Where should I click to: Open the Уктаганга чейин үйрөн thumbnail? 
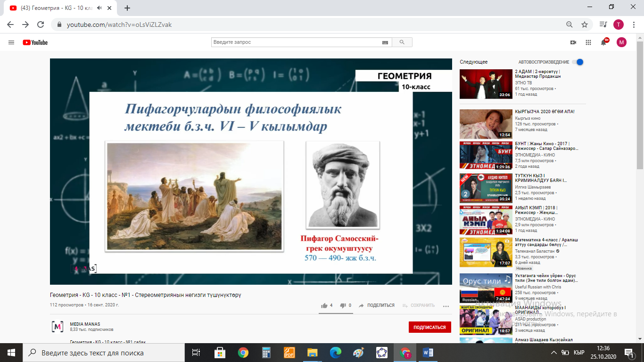pos(486,288)
